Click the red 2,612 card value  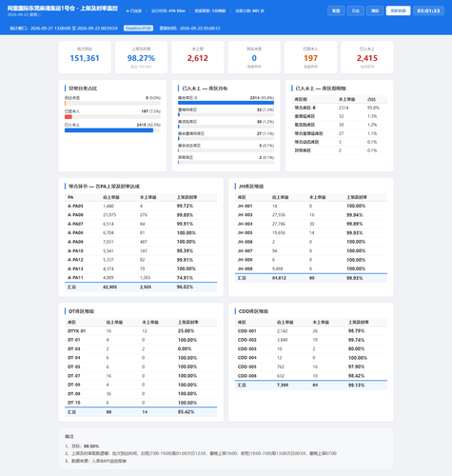[198, 58]
